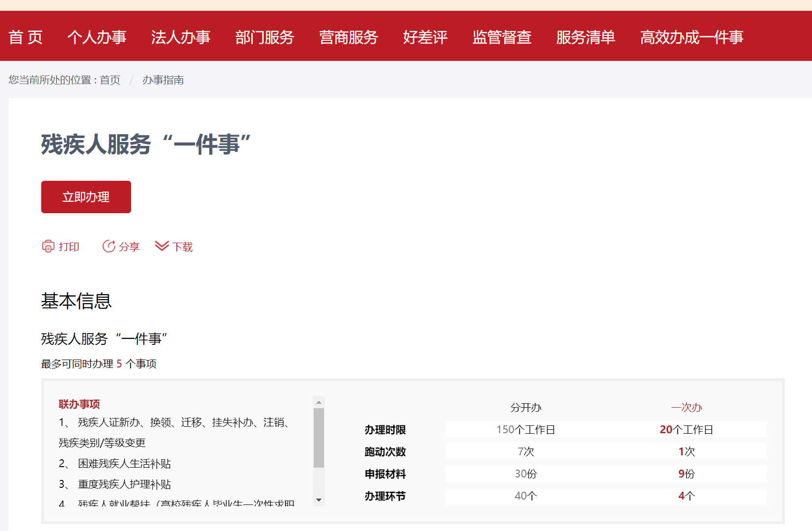Click the share icon beside 分享

coord(108,246)
